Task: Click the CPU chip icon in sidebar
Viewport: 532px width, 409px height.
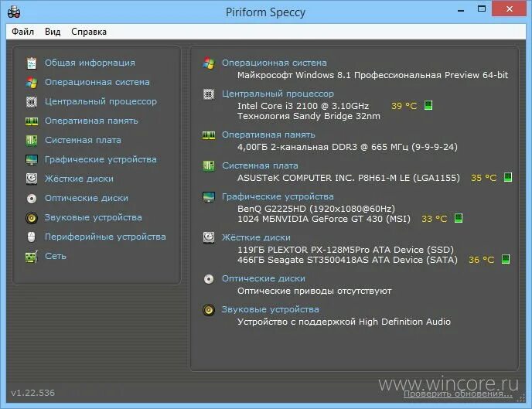Action: tap(32, 102)
